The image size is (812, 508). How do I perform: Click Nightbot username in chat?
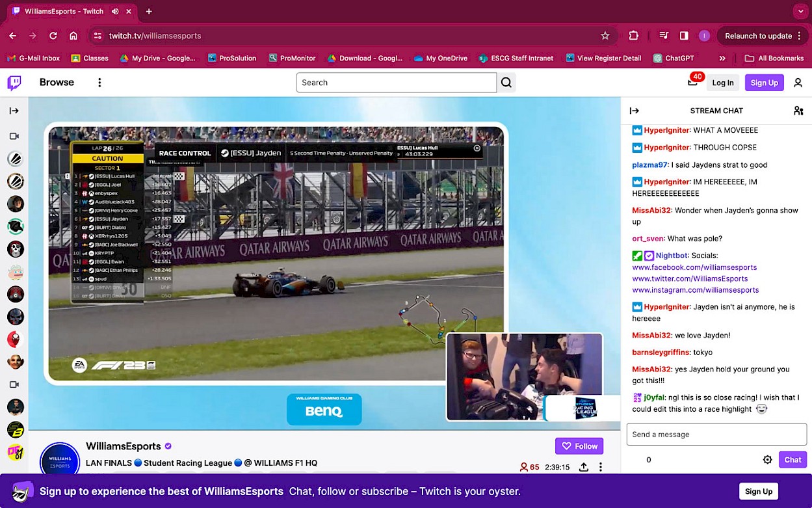(x=672, y=256)
